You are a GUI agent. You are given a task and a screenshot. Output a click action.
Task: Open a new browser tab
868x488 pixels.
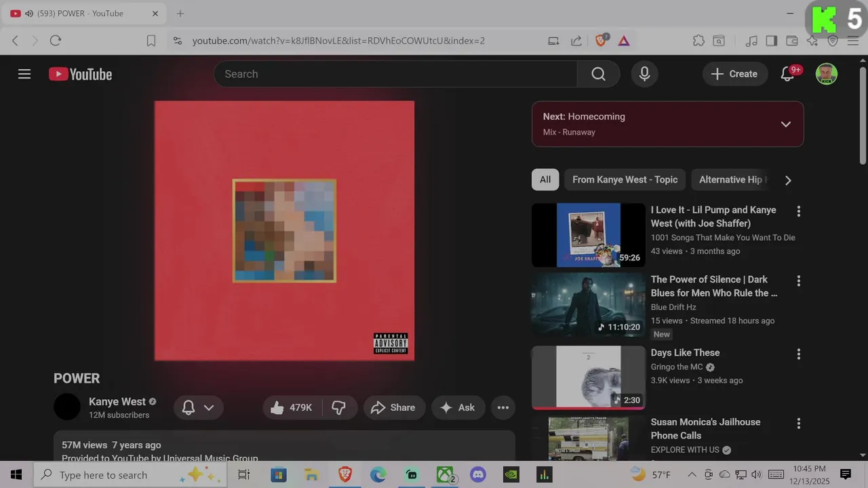(180, 14)
